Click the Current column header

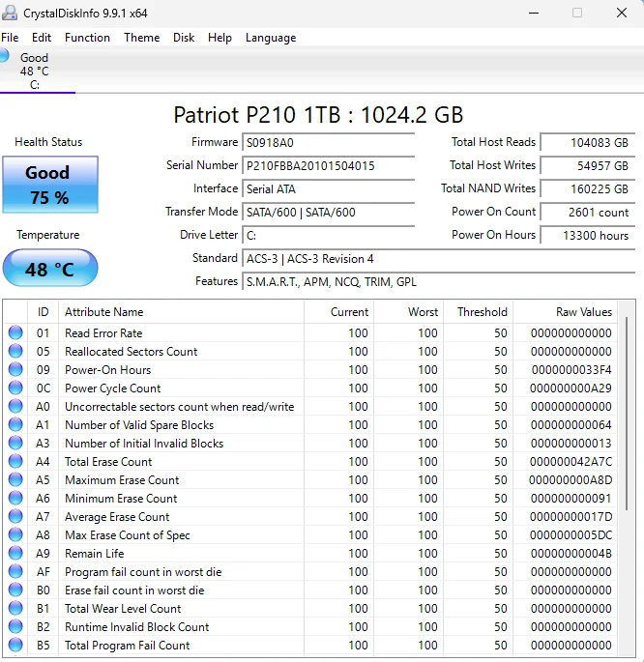click(x=339, y=312)
